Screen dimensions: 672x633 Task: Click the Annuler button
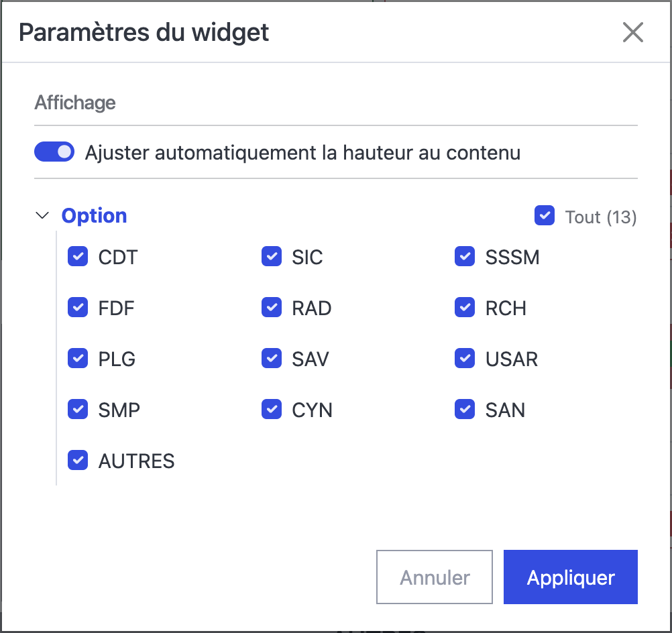point(435,577)
